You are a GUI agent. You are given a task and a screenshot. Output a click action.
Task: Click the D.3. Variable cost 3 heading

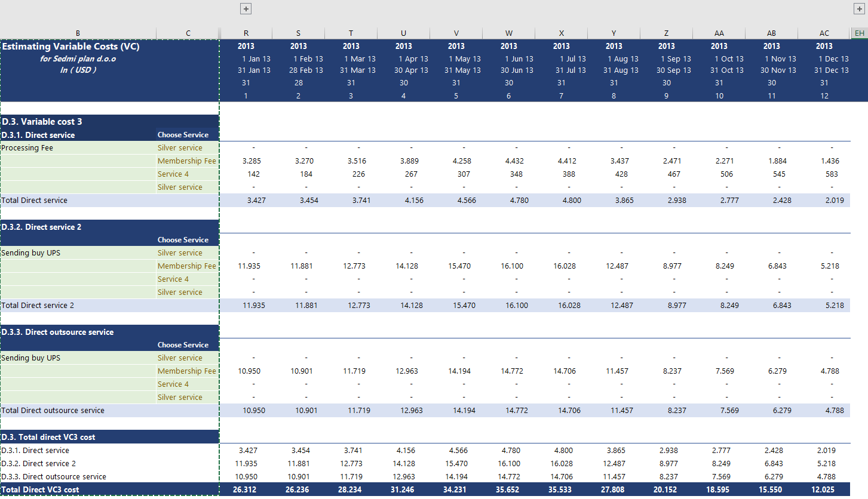point(42,122)
